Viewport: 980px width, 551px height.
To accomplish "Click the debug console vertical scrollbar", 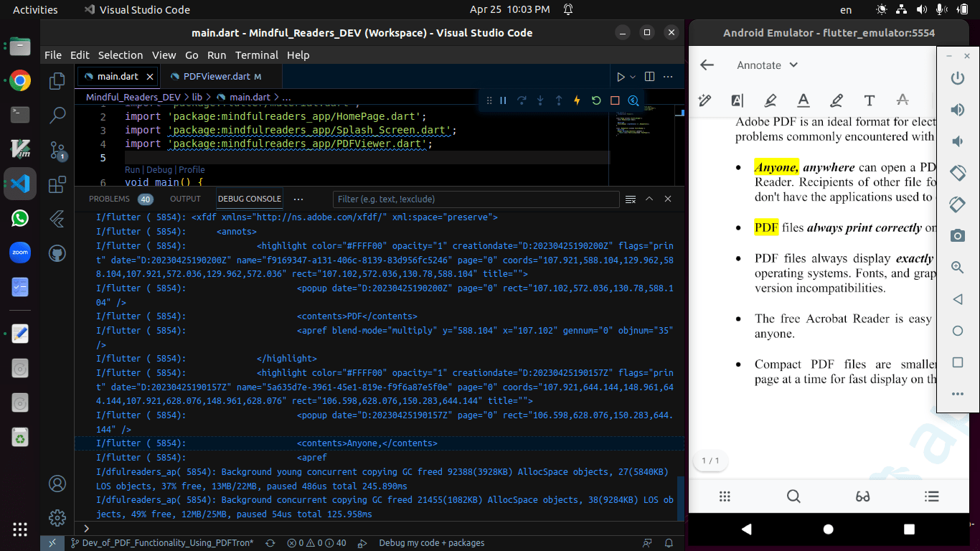I will [x=680, y=499].
